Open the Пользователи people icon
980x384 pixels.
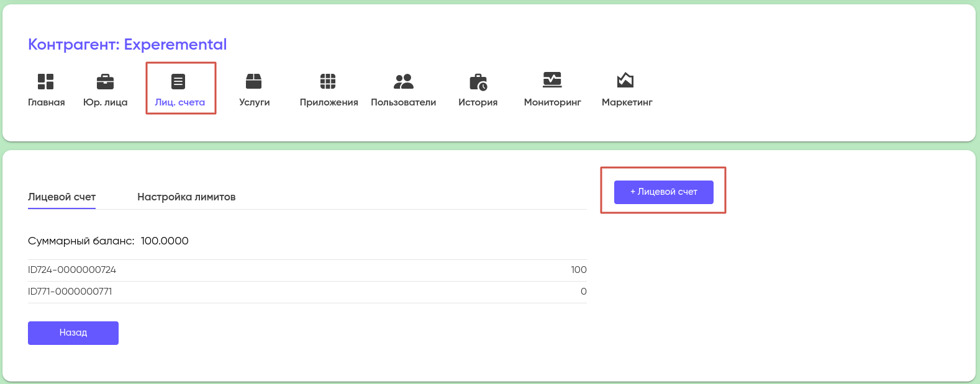point(403,81)
